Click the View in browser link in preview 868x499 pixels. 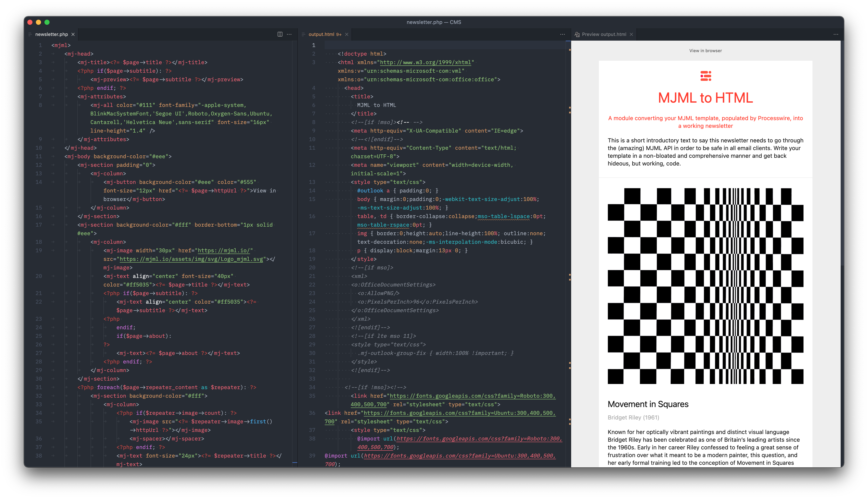(x=705, y=51)
